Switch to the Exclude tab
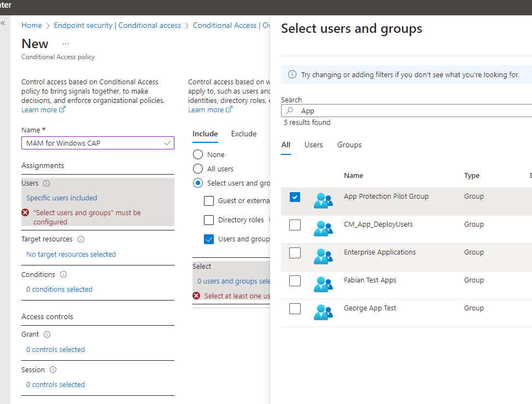The height and width of the screenshot is (404, 532). 243,134
